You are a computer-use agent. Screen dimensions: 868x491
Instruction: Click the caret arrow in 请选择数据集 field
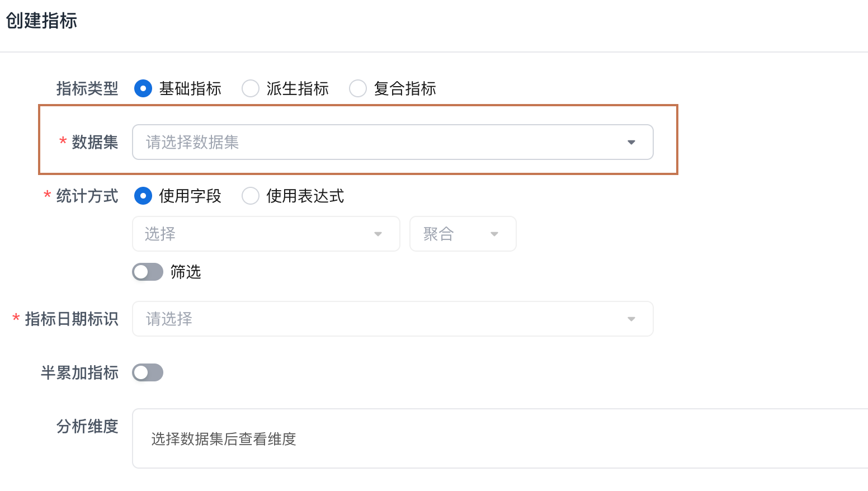(x=631, y=143)
